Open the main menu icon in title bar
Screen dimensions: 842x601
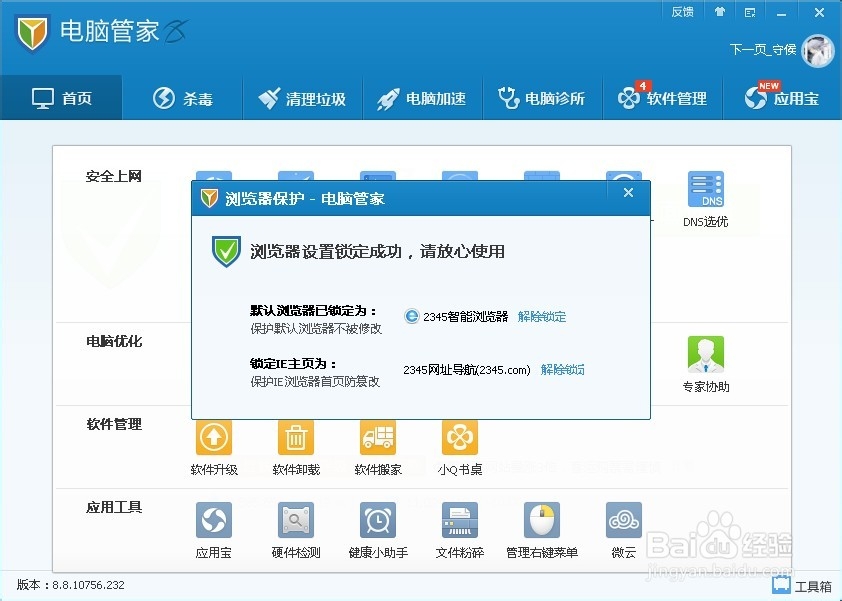750,12
